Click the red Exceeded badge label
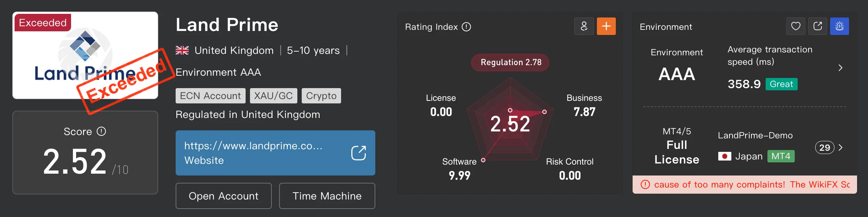Image resolution: width=868 pixels, height=217 pixels. (x=43, y=23)
